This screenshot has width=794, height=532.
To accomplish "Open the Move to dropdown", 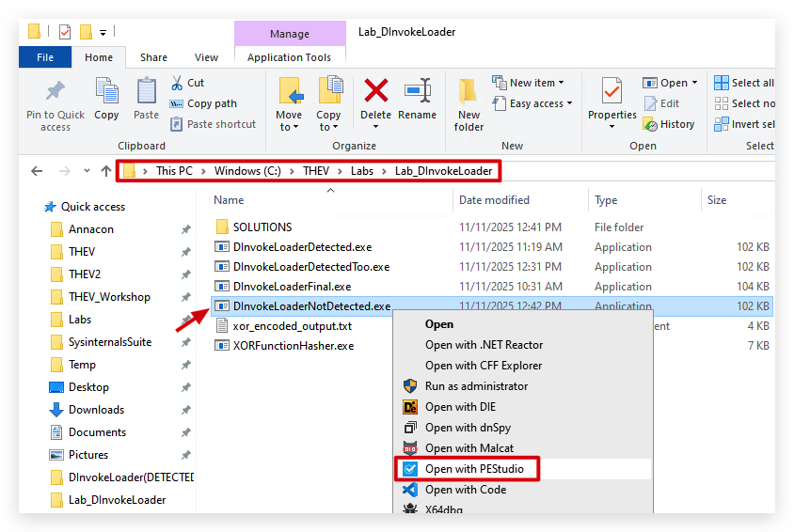I will 289,127.
